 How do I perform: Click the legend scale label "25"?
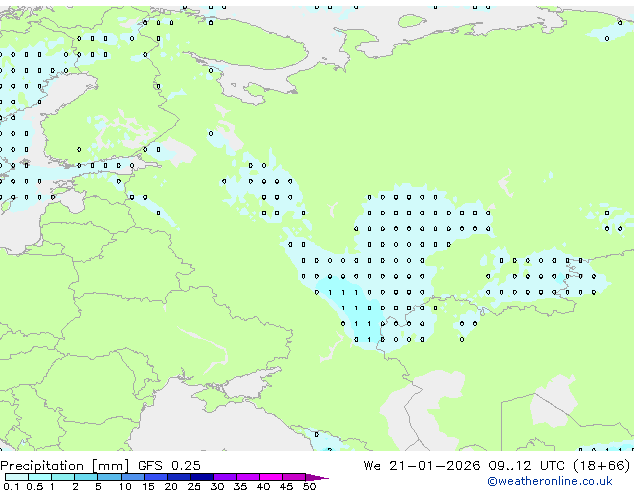coord(194,486)
